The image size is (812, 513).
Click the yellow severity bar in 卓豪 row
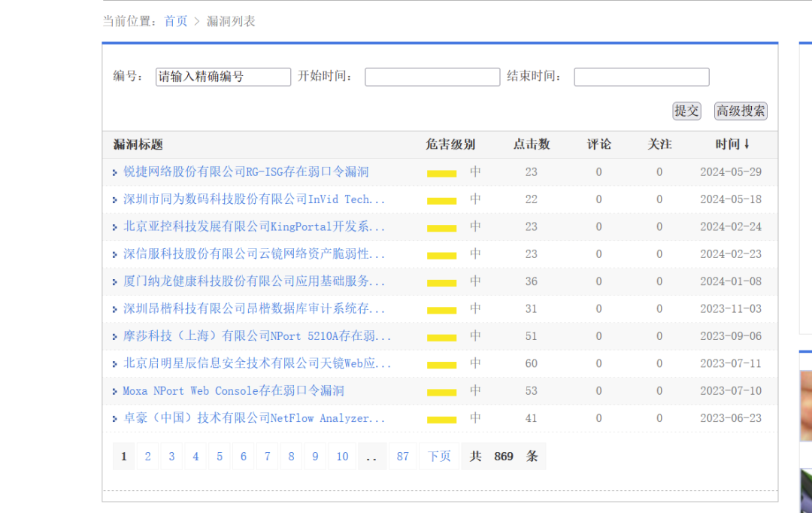(x=442, y=420)
